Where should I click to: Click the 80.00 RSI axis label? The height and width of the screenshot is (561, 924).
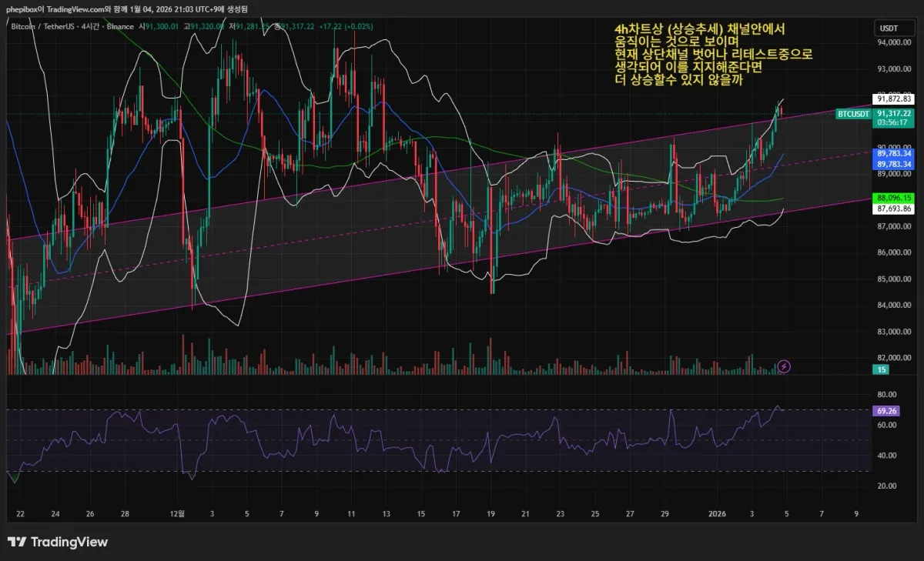(885, 394)
